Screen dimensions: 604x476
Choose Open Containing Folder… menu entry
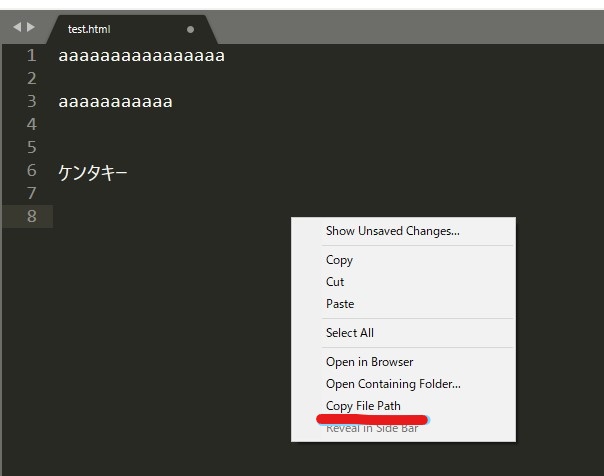point(403,384)
